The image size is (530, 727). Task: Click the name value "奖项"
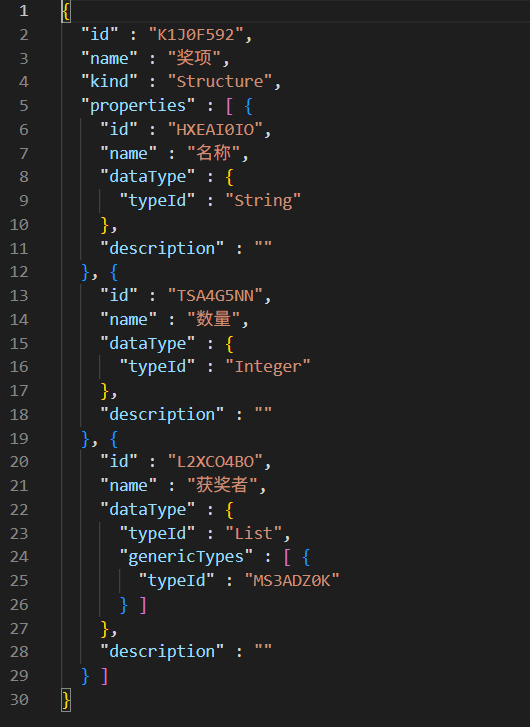[x=194, y=58]
